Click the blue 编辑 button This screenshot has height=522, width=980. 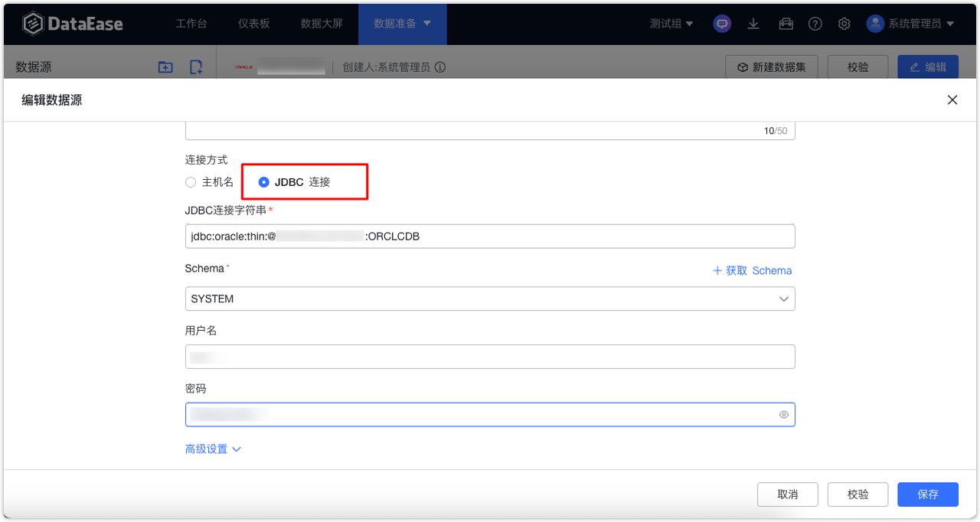[x=928, y=67]
